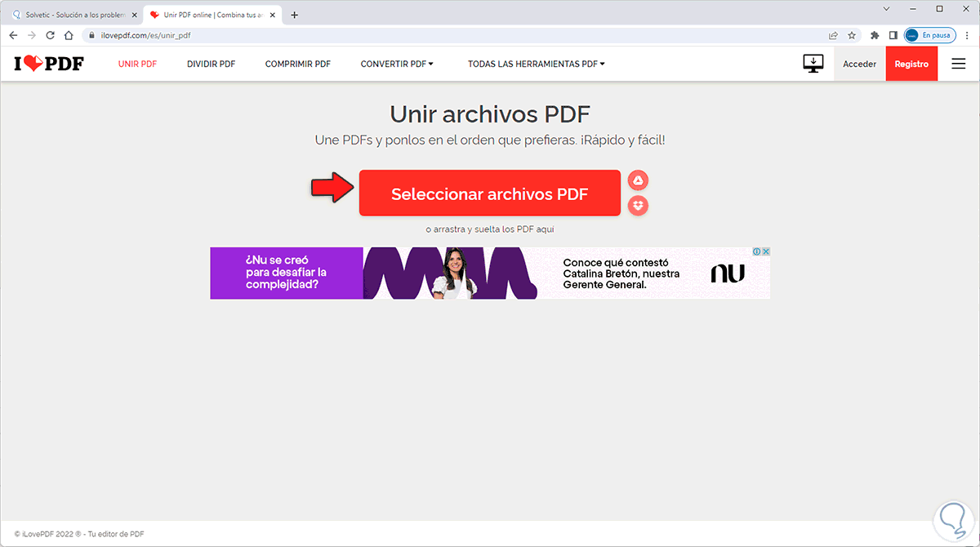Image resolution: width=980 pixels, height=547 pixels.
Task: Switch to the Solvetic tab
Action: pos(69,14)
